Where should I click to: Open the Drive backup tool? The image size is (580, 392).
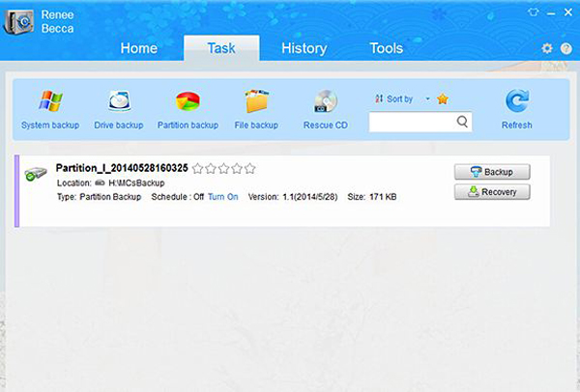point(119,108)
